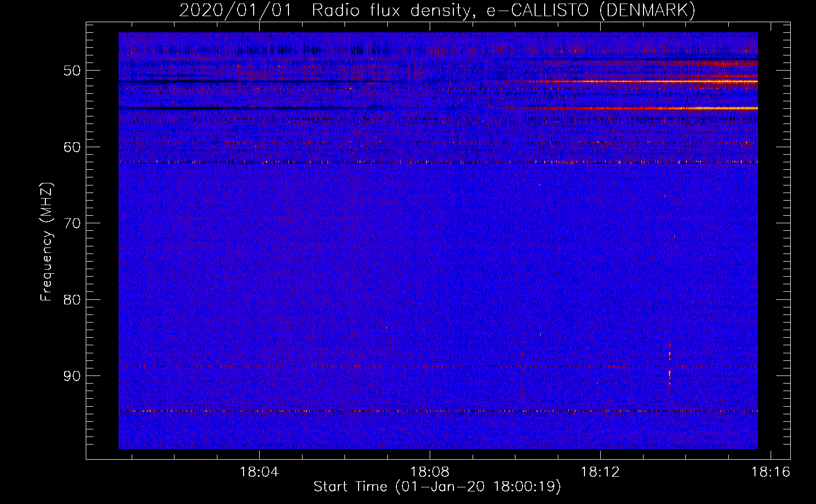Image resolution: width=816 pixels, height=504 pixels.
Task: Click the 60 MHz frequency tick label
Action: coord(72,147)
